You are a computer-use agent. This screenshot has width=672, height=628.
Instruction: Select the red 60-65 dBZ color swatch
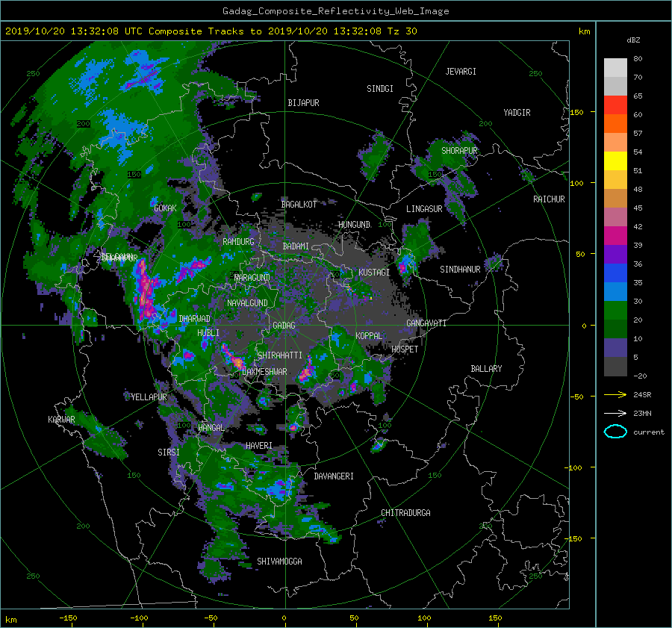pyautogui.click(x=615, y=105)
